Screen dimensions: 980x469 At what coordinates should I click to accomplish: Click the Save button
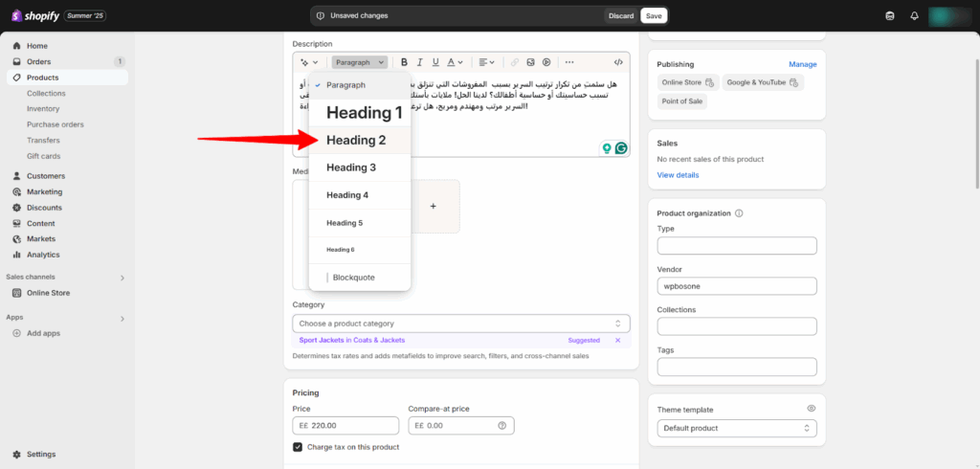(653, 15)
